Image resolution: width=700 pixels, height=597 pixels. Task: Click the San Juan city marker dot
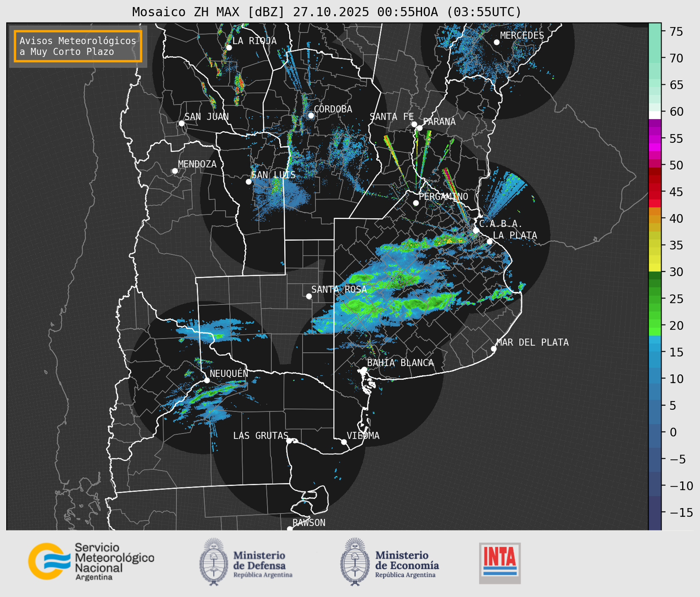click(181, 123)
